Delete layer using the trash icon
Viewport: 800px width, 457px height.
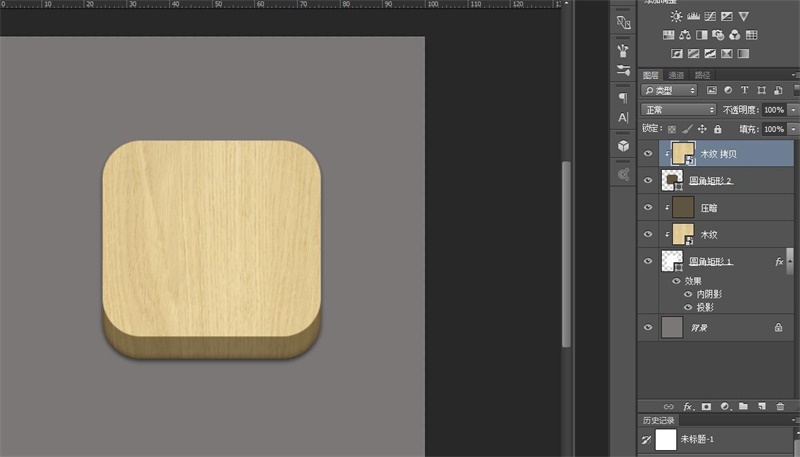coord(780,406)
